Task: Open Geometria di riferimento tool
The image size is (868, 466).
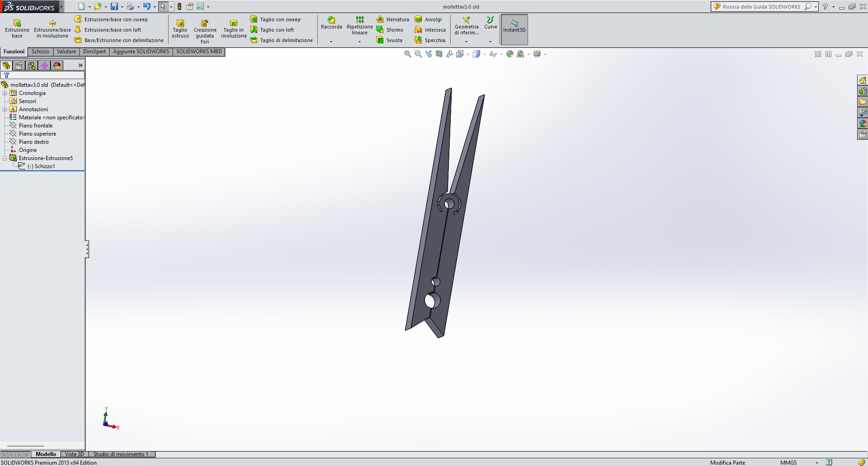Action: point(467,26)
